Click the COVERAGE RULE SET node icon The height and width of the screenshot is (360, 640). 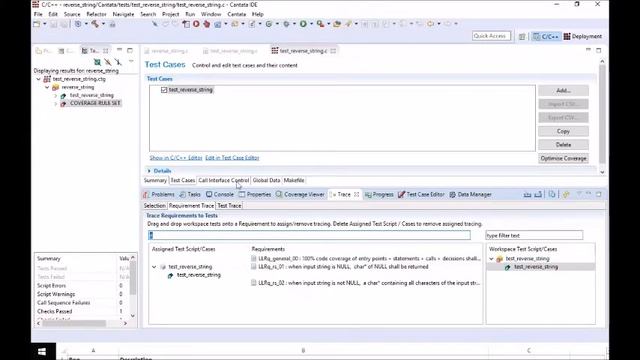point(63,104)
